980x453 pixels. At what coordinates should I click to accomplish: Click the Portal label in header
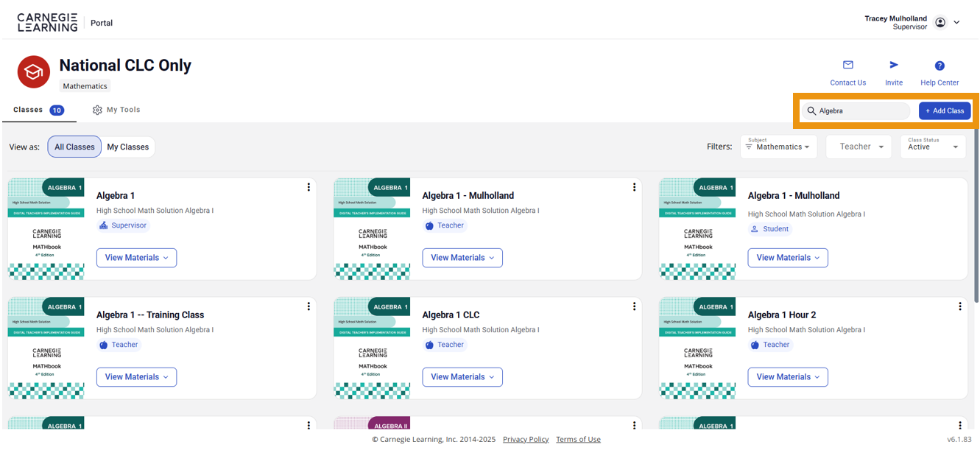102,23
